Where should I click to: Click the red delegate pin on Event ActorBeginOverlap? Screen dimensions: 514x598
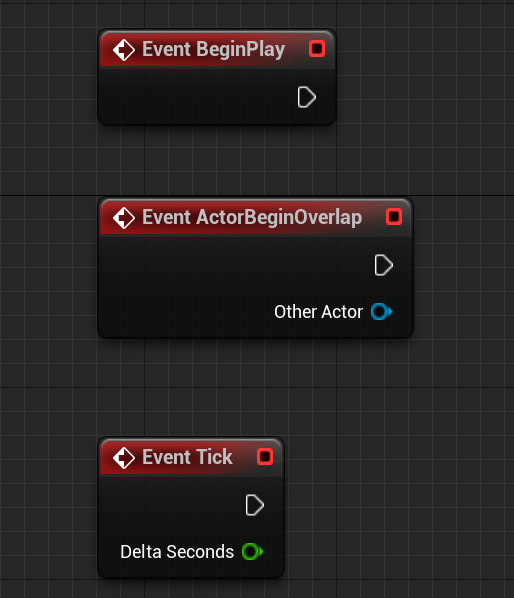pos(394,217)
